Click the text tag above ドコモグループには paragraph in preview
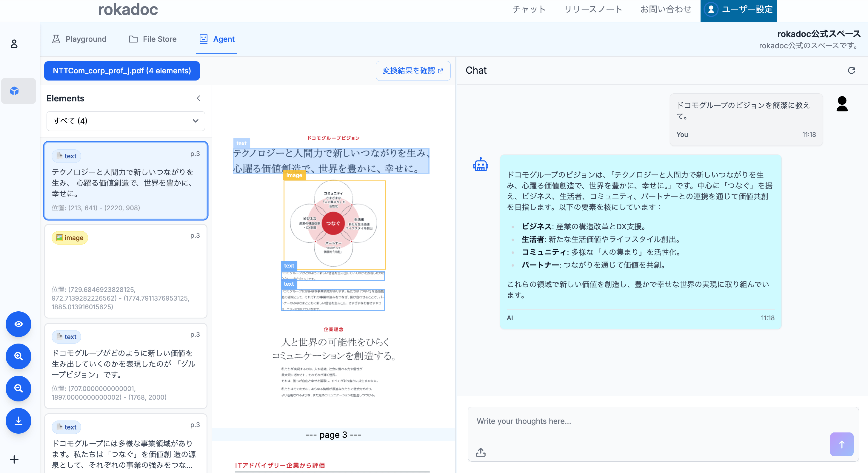The height and width of the screenshot is (473, 868). click(289, 284)
